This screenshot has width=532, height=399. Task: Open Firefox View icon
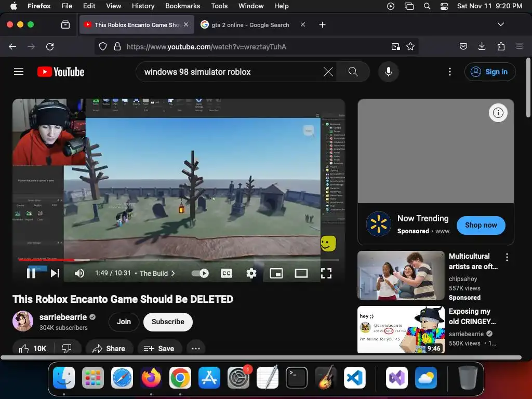(x=65, y=24)
